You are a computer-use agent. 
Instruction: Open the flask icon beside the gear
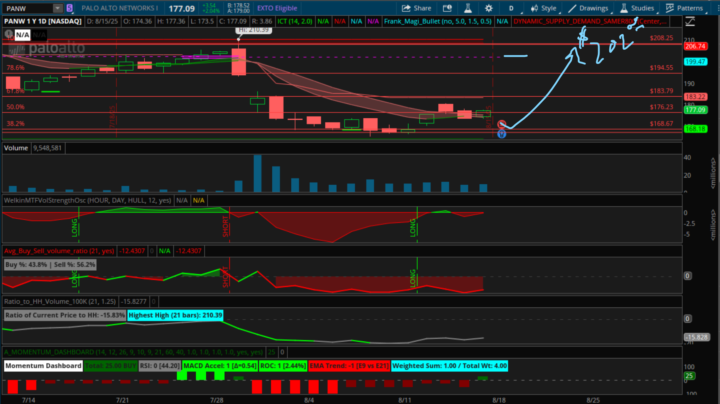coord(467,8)
